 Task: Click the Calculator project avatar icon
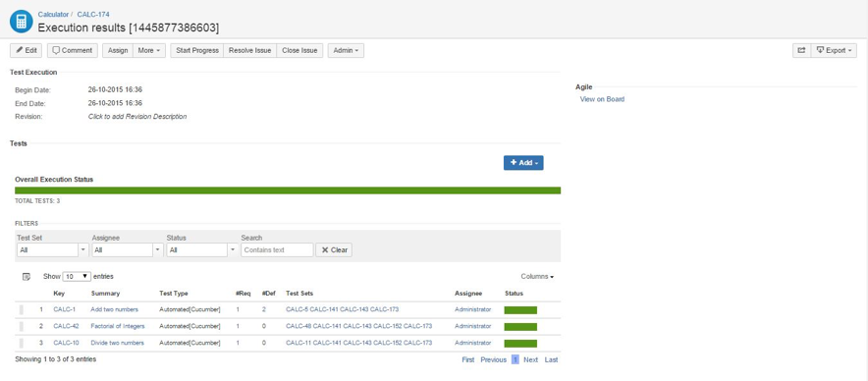[x=21, y=21]
